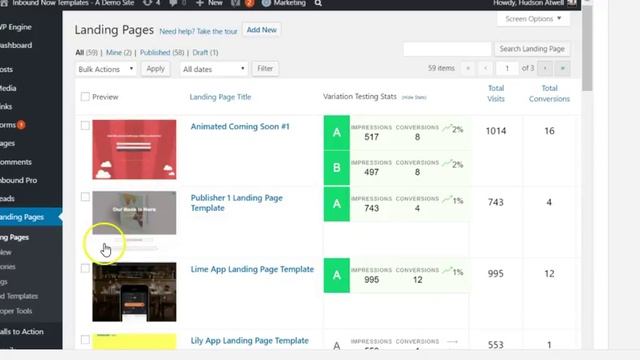Click total visits value 1014
This screenshot has height=360, width=640.
496,131
